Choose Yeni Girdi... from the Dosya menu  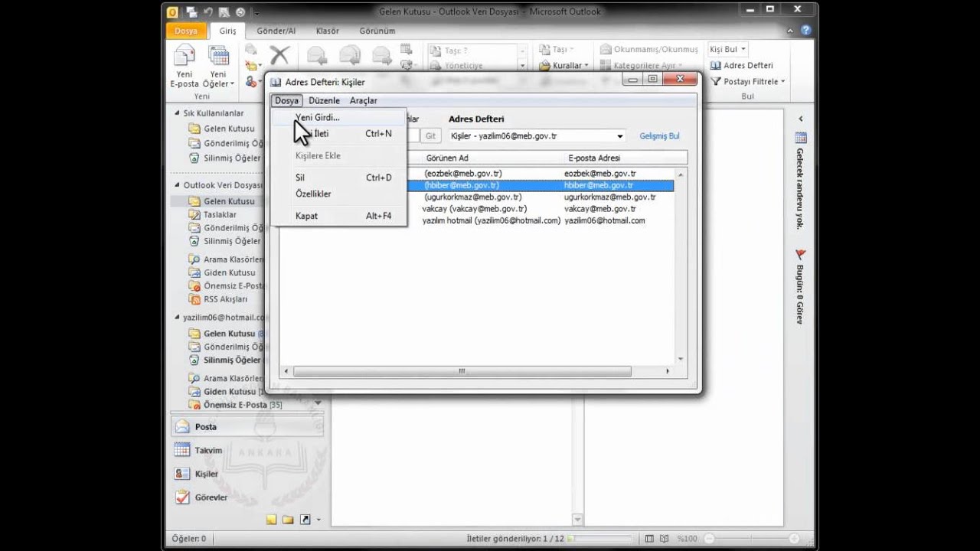coord(339,118)
